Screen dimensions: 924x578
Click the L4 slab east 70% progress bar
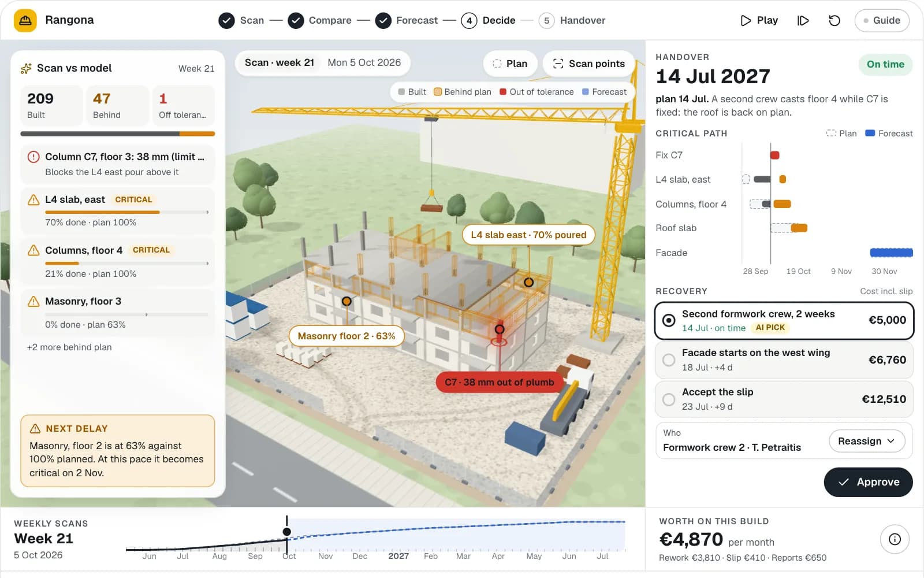click(x=127, y=212)
